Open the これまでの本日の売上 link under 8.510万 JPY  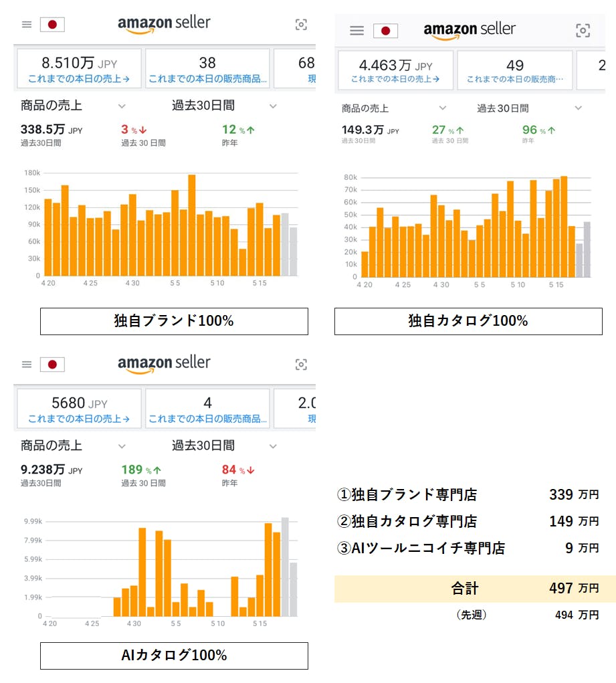pos(79,79)
